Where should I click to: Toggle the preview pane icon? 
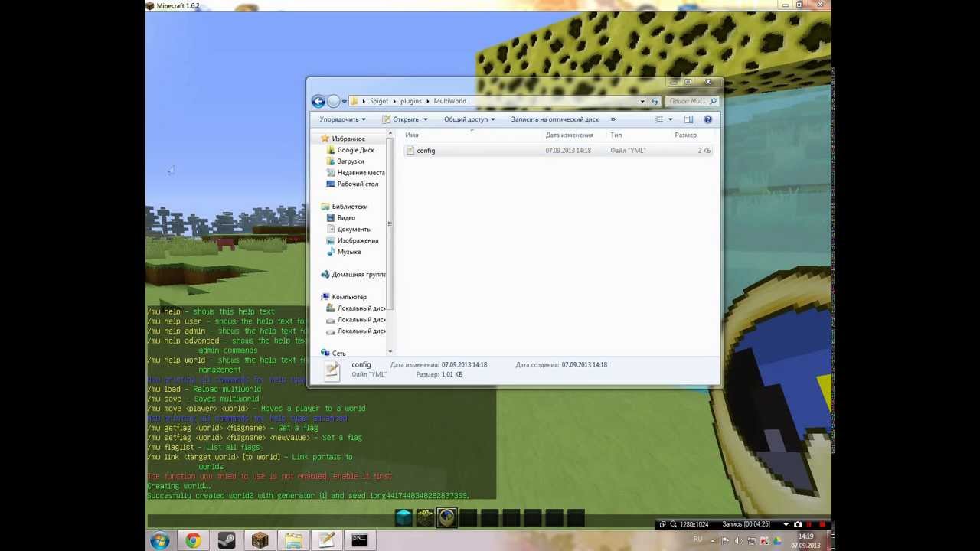[688, 119]
